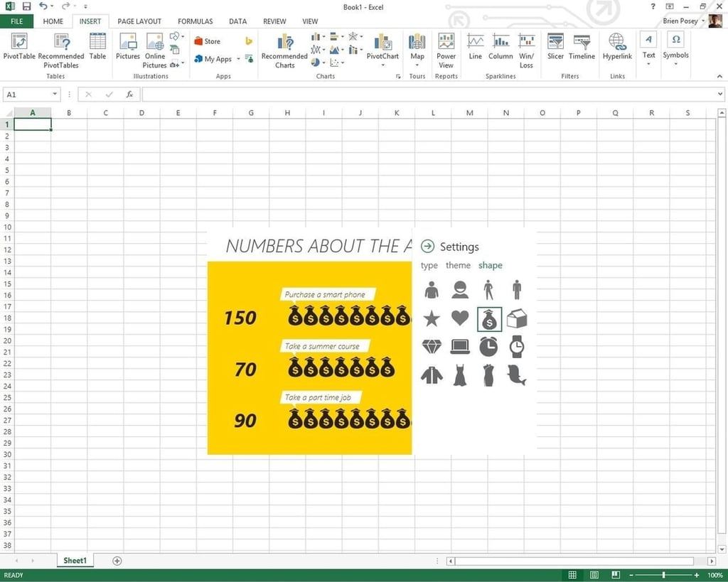This screenshot has height=582, width=728.
Task: Add a new sheet
Action: point(117,561)
